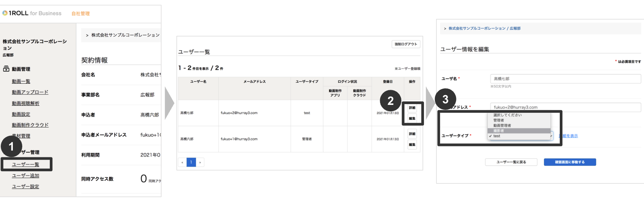Viewport: 644px width, 203px height.
Task: Open ユーザー設定 in the sidebar
Action: (25, 186)
